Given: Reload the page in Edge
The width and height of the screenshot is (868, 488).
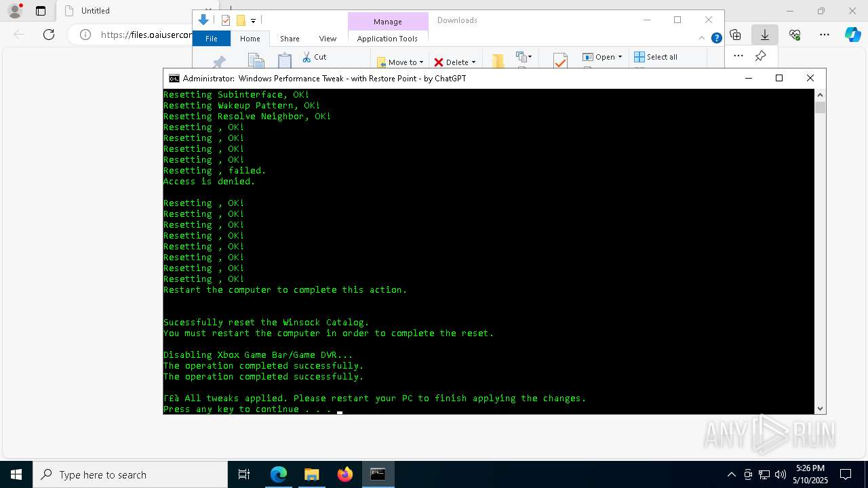Looking at the screenshot, I should (x=49, y=35).
